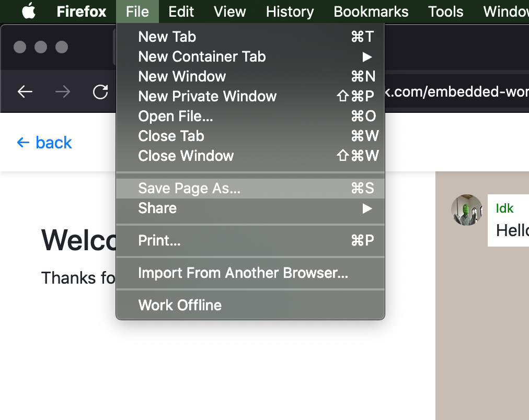Click the yellow minimize window button
This screenshot has width=529, height=420.
point(41,47)
